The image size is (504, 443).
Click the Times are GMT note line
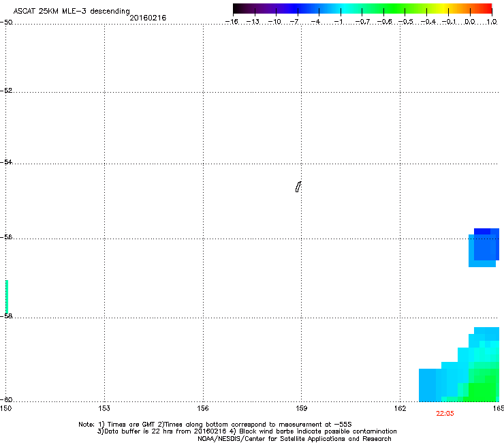(x=215, y=425)
